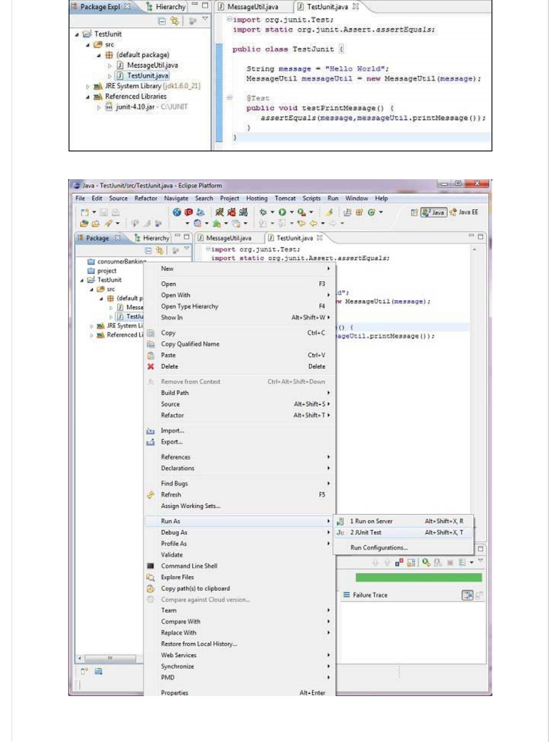Screen dimensions: 560x742
Task: Click the Failure Trace label
Action: point(370,596)
